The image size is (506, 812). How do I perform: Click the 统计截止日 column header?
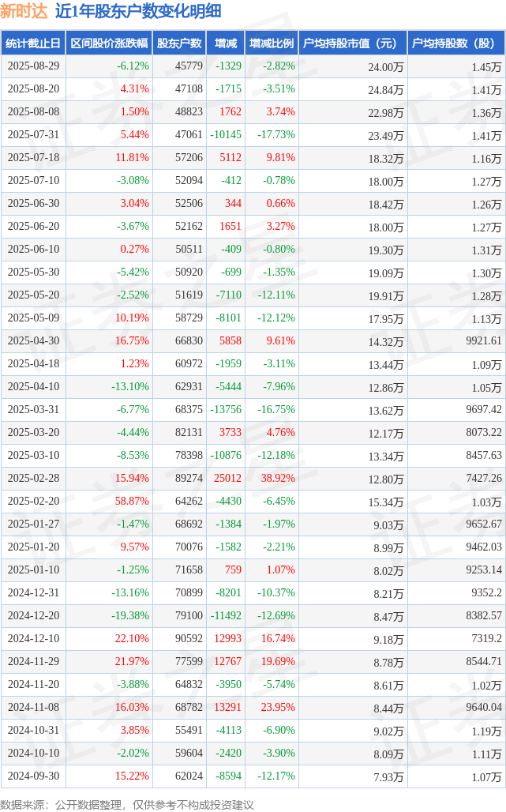click(x=33, y=43)
